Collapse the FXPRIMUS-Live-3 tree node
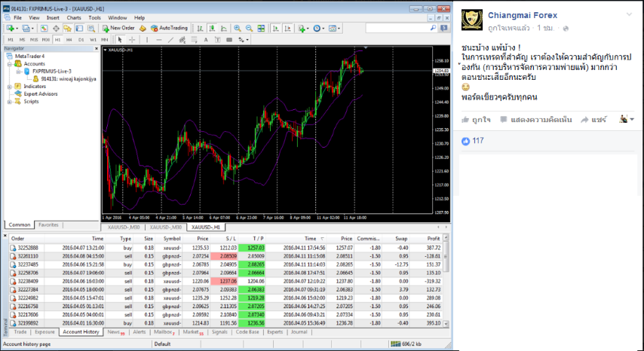The width and height of the screenshot is (644, 351). point(19,72)
